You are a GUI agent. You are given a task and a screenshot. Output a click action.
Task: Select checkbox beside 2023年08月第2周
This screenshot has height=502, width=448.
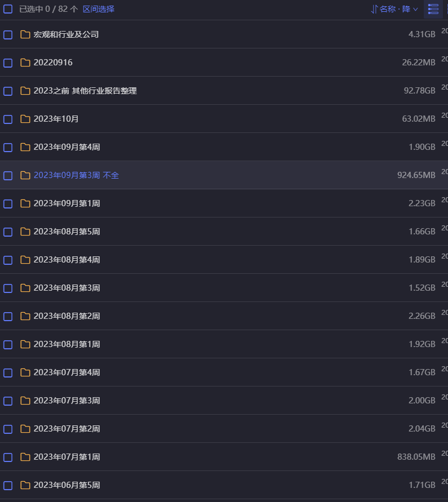pos(8,316)
